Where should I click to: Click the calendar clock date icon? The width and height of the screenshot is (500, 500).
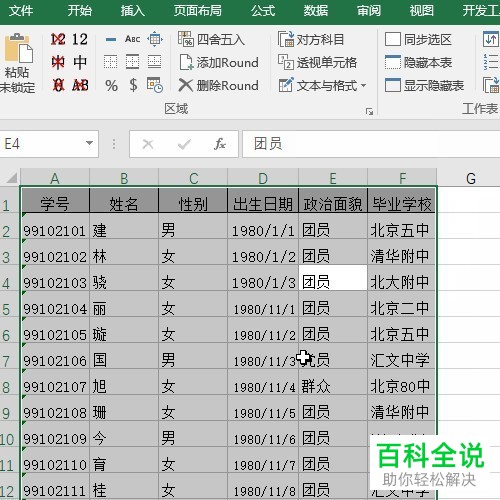tap(155, 85)
